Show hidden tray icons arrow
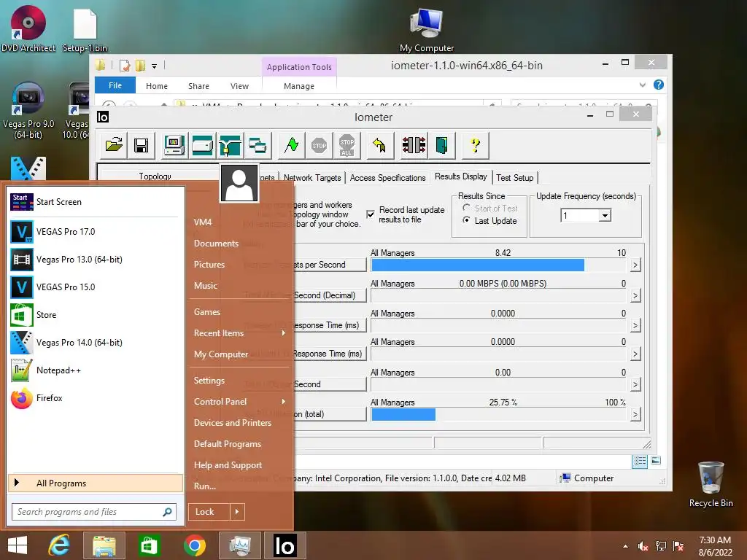Screen dimensions: 747x560 click(x=625, y=546)
